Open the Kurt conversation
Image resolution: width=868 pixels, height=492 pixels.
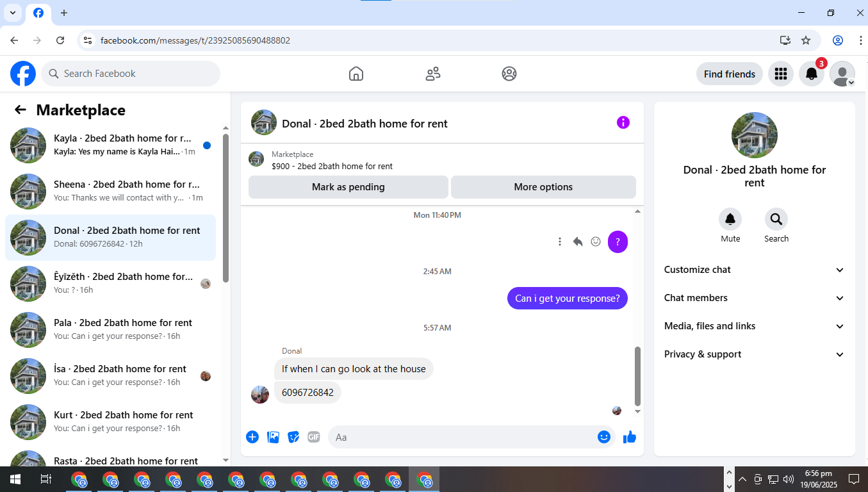click(110, 422)
